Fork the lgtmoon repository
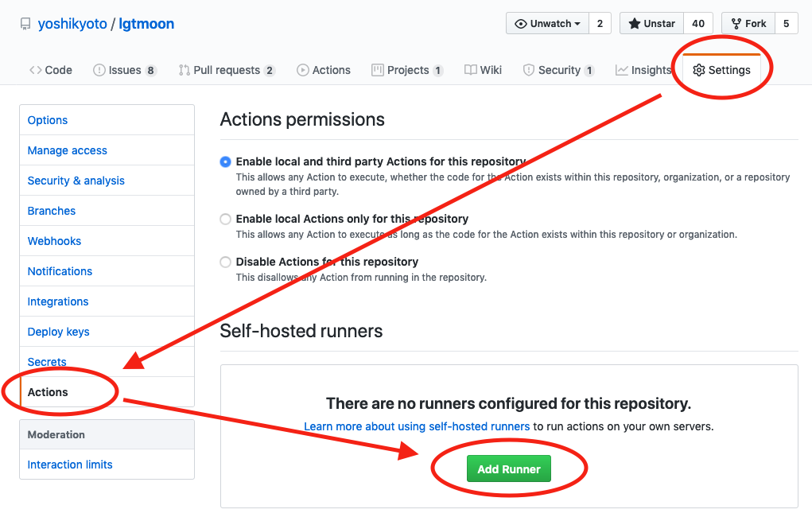Viewport: 812px width, 521px height. coord(748,23)
